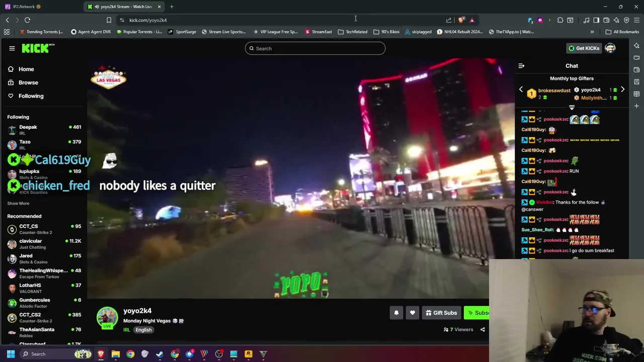Expand hidden bookmarks overflow chevron
This screenshot has width=644, height=362.
click(592, 32)
